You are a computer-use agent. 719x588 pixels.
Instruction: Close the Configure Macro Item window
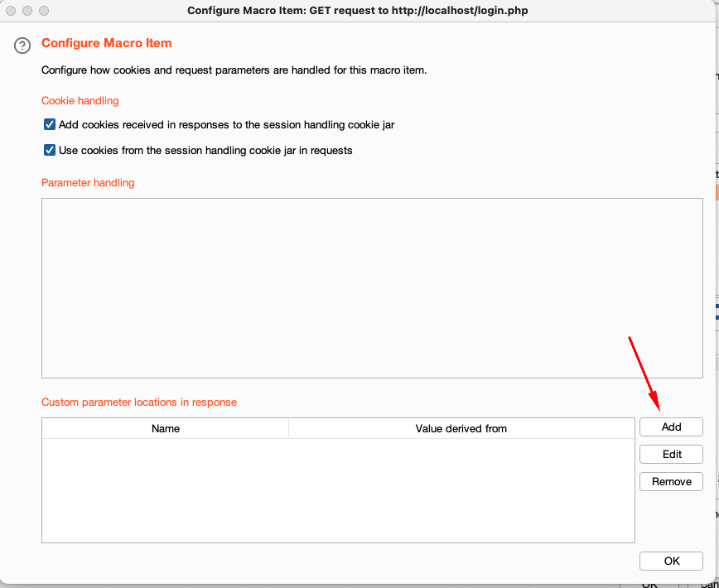tap(11, 11)
